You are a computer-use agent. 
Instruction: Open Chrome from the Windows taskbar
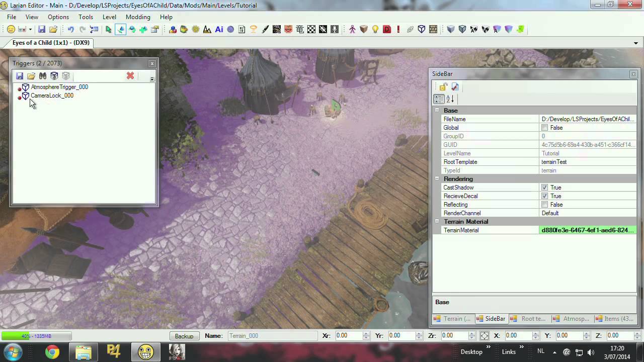point(52,352)
